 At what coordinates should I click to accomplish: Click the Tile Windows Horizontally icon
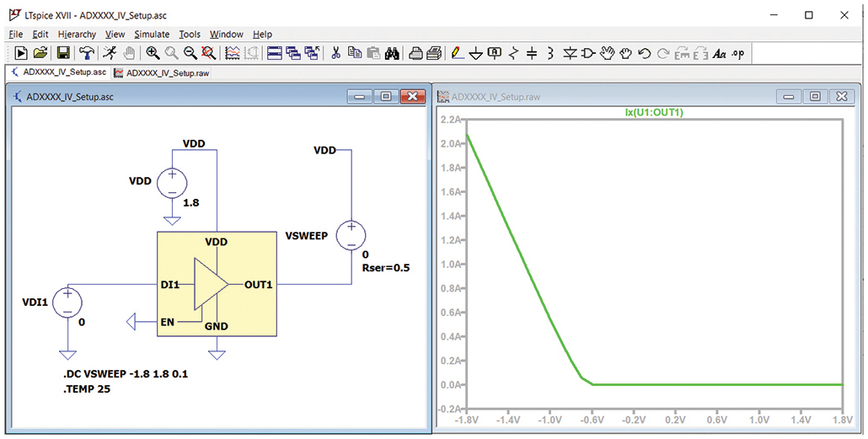[x=275, y=53]
